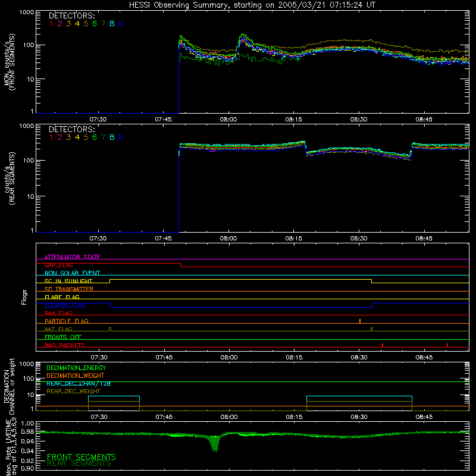Select the ECLIPSE_FLAG label
This screenshot has height=476, width=476.
[x=65, y=305]
